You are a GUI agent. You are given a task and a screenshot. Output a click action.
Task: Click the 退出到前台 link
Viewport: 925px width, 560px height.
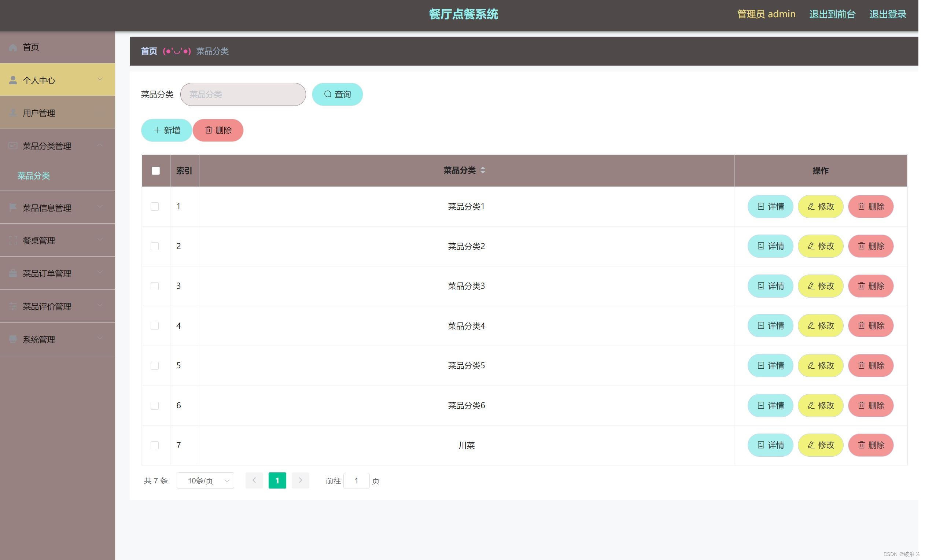pyautogui.click(x=833, y=14)
